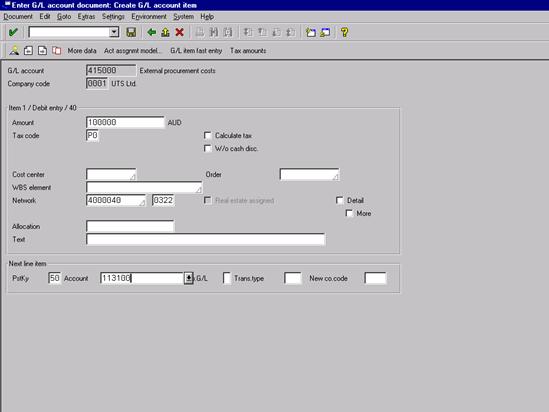The image size is (549, 412).
Task: Toggle the Detail checkbox
Action: pos(339,200)
